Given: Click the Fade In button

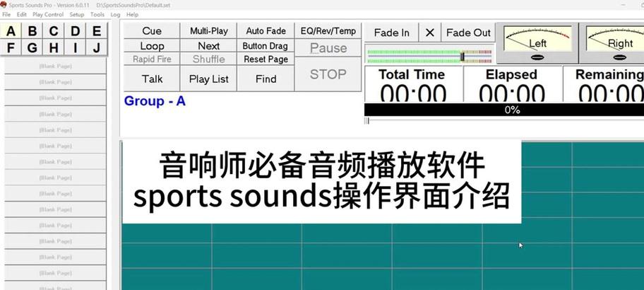Looking at the screenshot, I should click(x=391, y=33).
